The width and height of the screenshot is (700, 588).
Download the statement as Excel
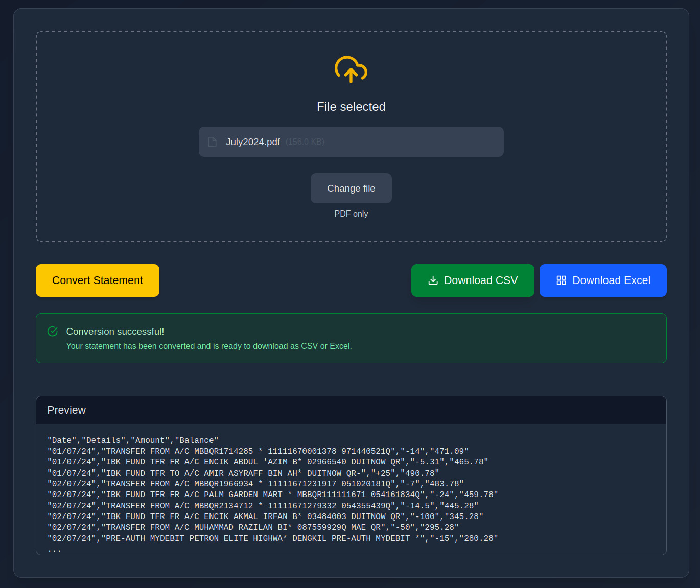603,280
